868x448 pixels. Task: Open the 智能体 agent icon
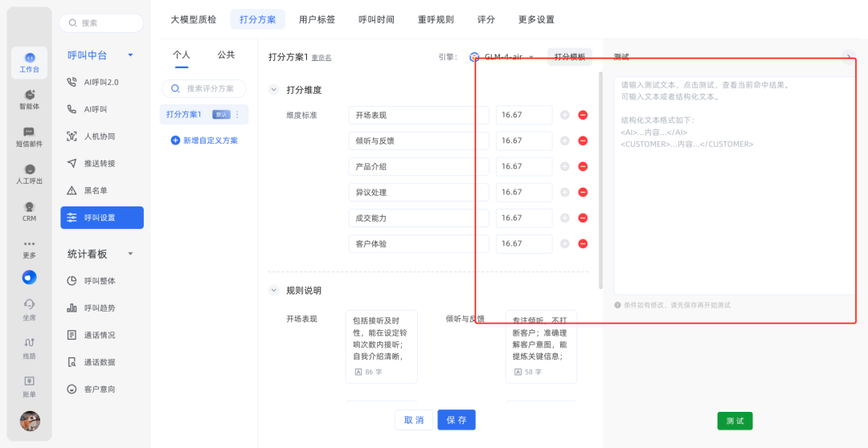pyautogui.click(x=29, y=99)
